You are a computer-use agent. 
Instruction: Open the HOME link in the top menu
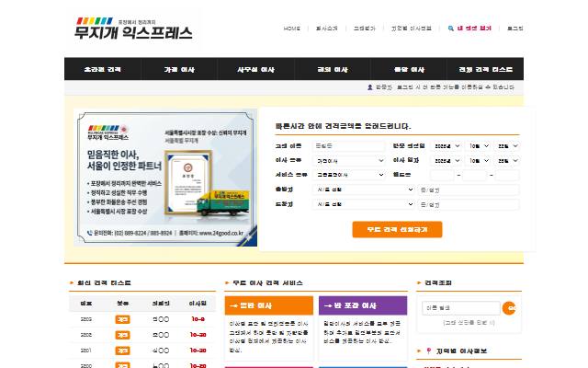pos(292,29)
